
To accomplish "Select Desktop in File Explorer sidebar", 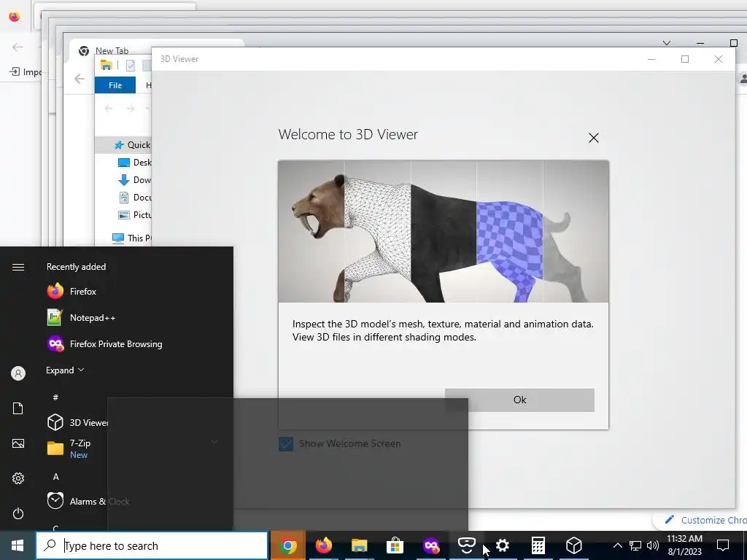I will tap(135, 163).
